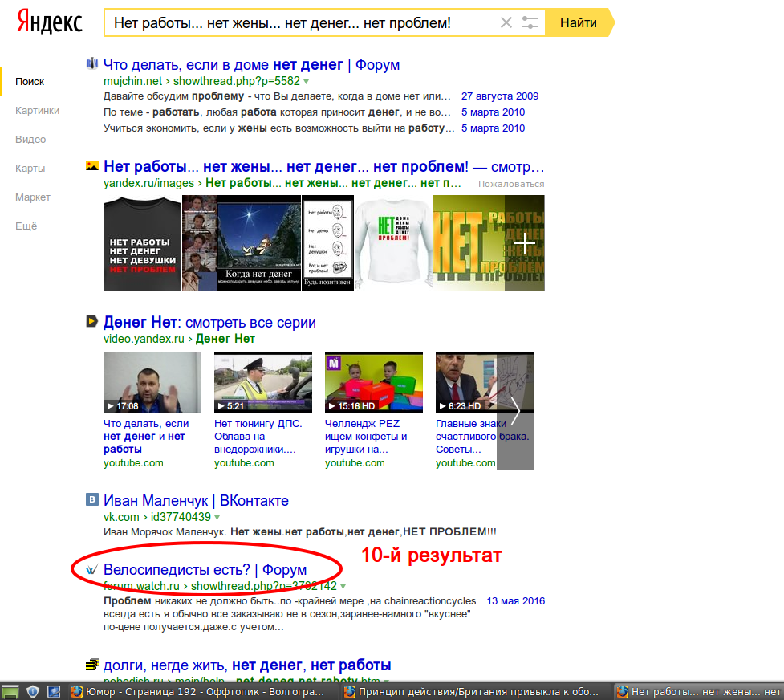Click the green taskbar launcher icon
Image resolution: width=784 pixels, height=700 pixels.
click(x=10, y=692)
